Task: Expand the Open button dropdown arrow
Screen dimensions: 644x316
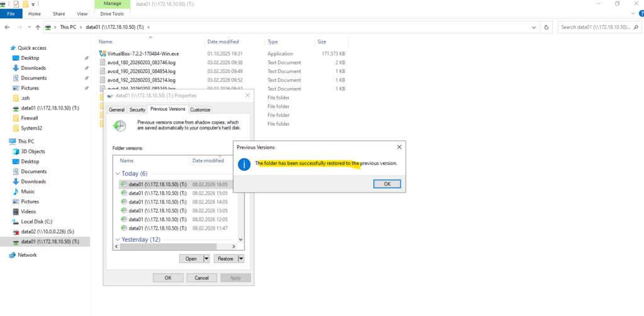Action: pyautogui.click(x=206, y=259)
